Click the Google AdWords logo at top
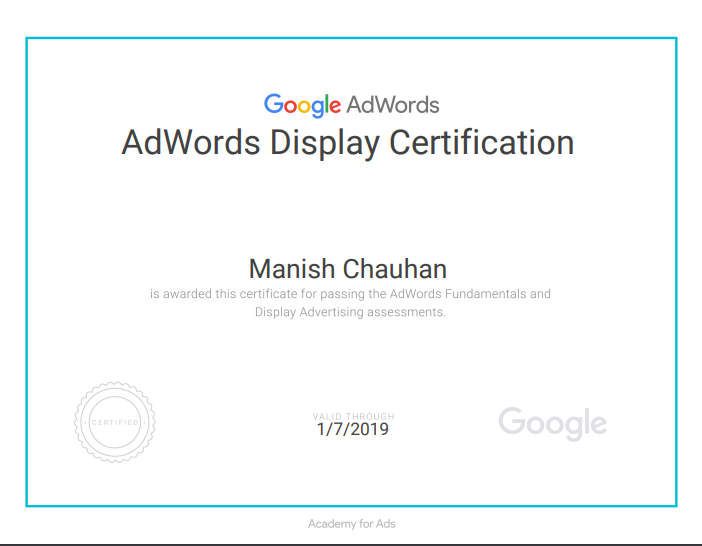 (x=351, y=106)
